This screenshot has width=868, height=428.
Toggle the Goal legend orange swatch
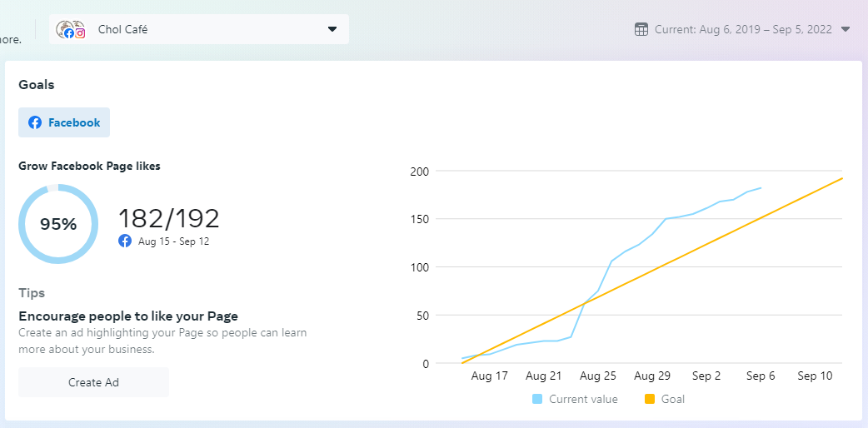pos(650,399)
